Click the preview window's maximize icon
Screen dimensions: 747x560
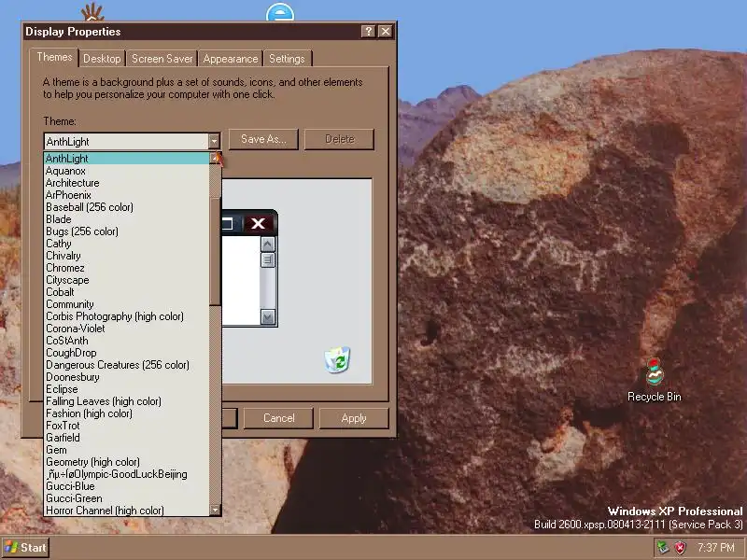pos(228,223)
